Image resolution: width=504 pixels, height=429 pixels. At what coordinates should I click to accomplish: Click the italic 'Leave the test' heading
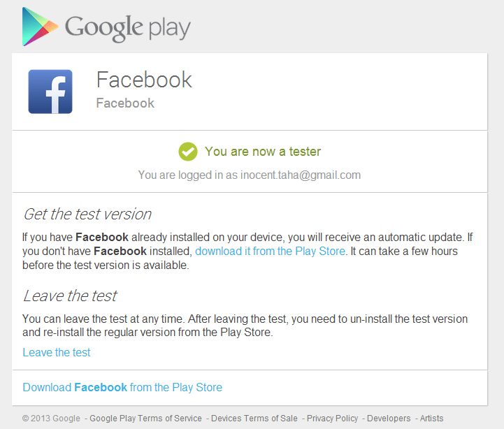70,296
